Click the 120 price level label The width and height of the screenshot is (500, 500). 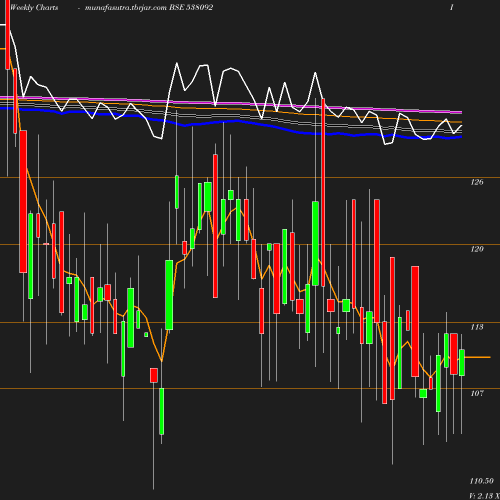[477, 249]
